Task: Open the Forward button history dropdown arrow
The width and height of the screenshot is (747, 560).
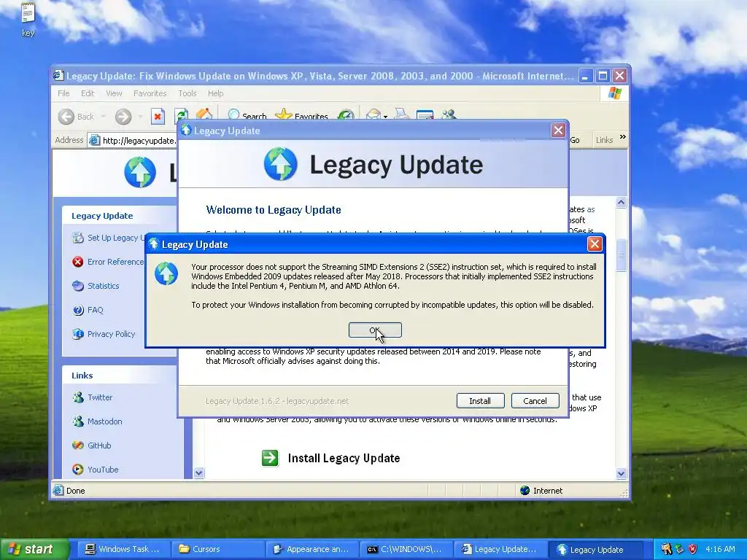Action: [140, 117]
